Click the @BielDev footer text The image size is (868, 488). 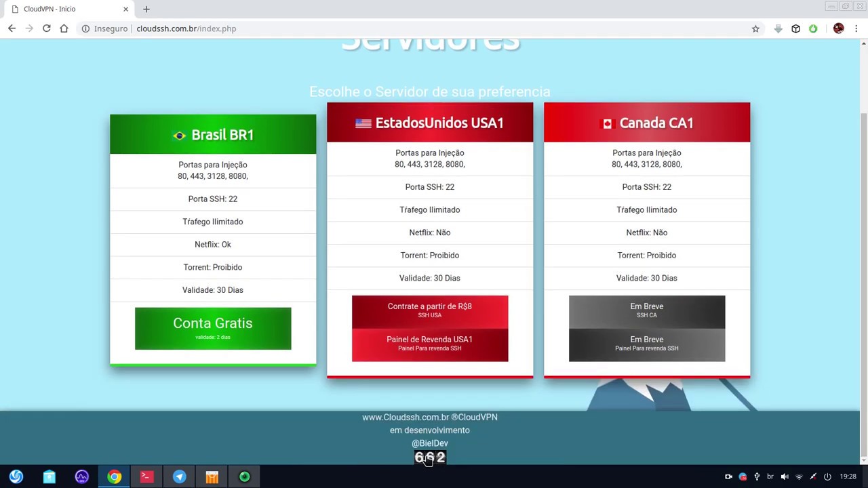pyautogui.click(x=430, y=443)
